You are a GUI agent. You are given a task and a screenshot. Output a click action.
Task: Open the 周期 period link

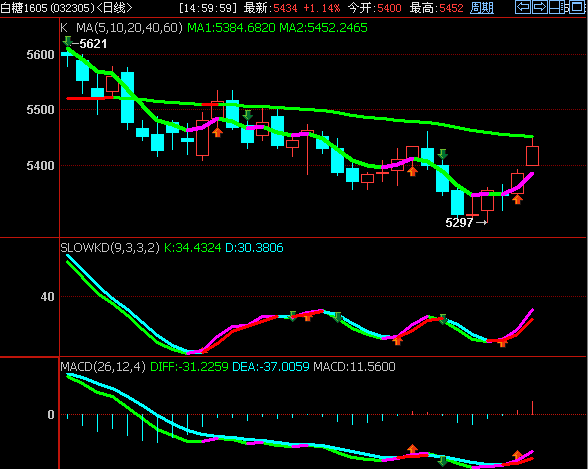point(482,8)
